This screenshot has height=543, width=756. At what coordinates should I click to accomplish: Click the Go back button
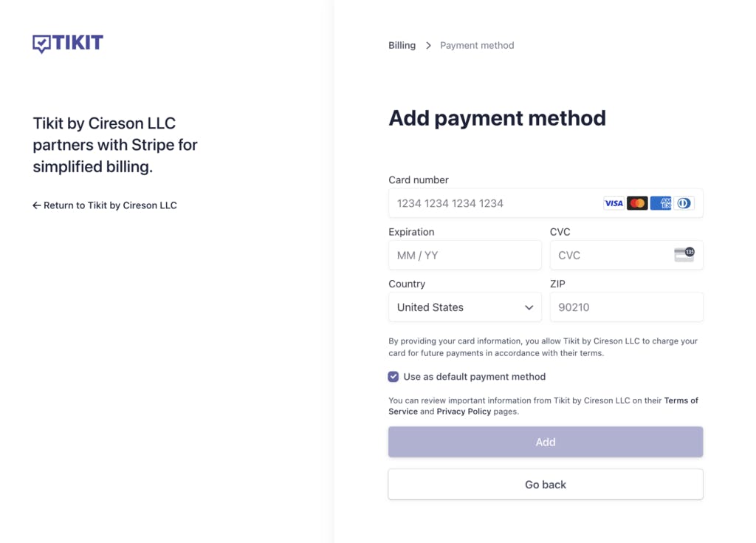pos(546,485)
